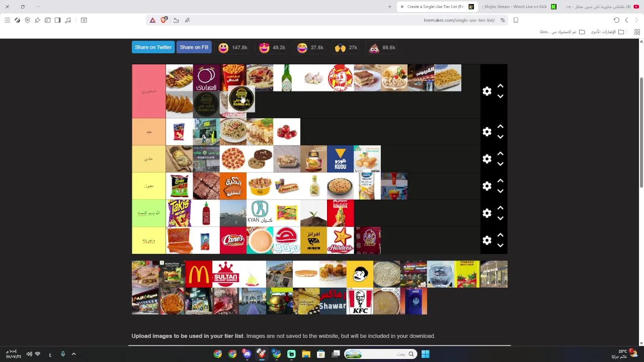Move the tomatoes row up with its arrow
This screenshot has width=644, height=362.
(500, 127)
